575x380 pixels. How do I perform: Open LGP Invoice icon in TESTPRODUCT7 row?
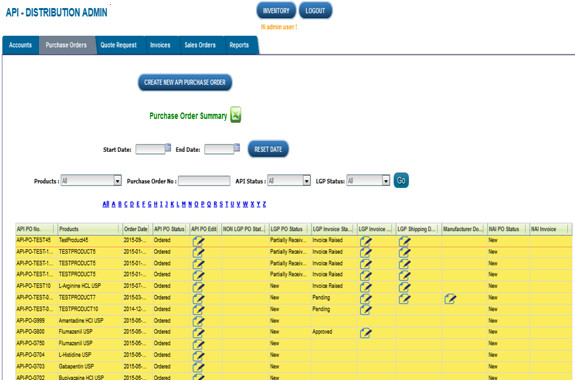click(366, 298)
